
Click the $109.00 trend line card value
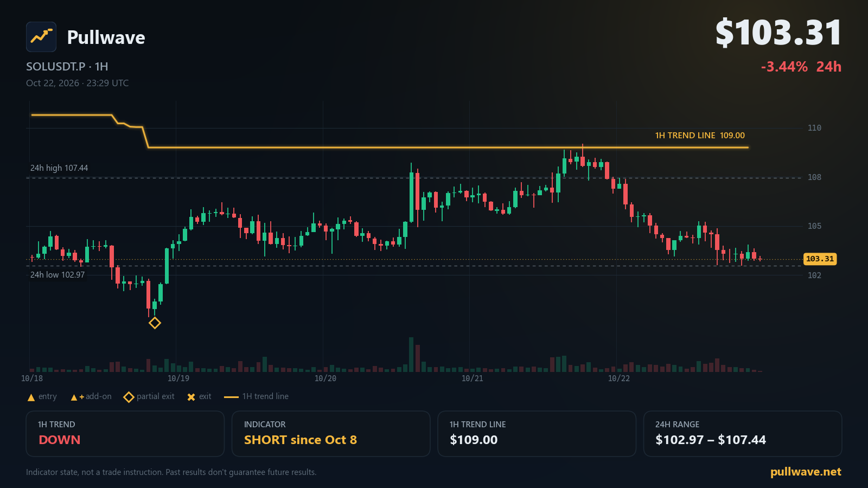(474, 440)
